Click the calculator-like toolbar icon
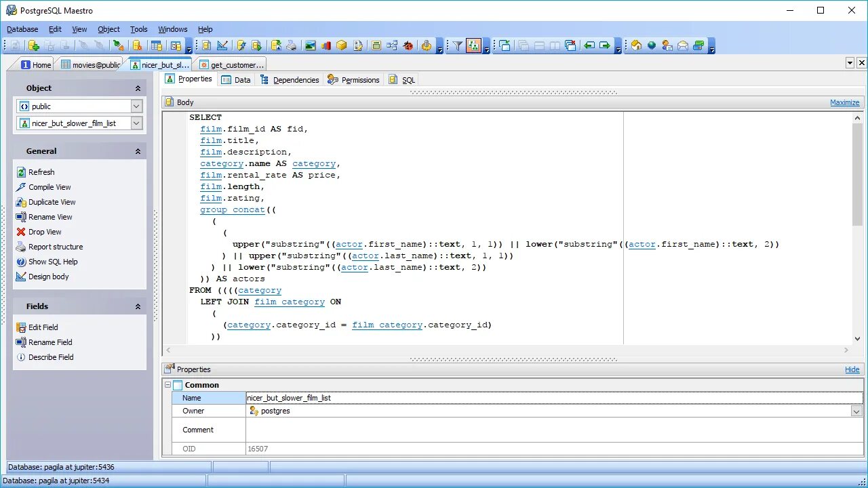 pyautogui.click(x=376, y=45)
